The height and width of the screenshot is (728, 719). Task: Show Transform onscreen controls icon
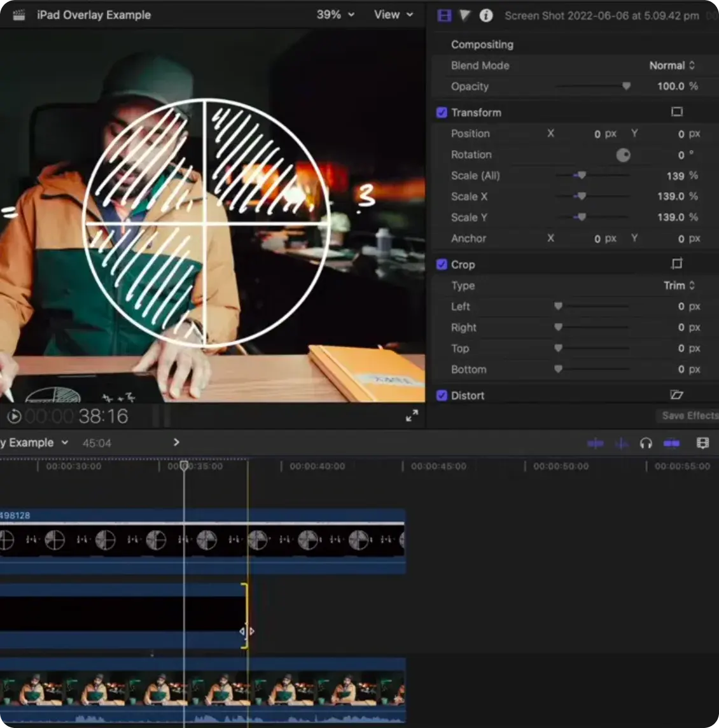click(x=677, y=112)
